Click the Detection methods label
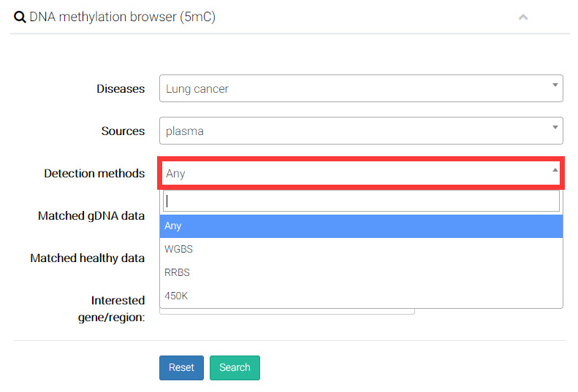 coord(94,174)
